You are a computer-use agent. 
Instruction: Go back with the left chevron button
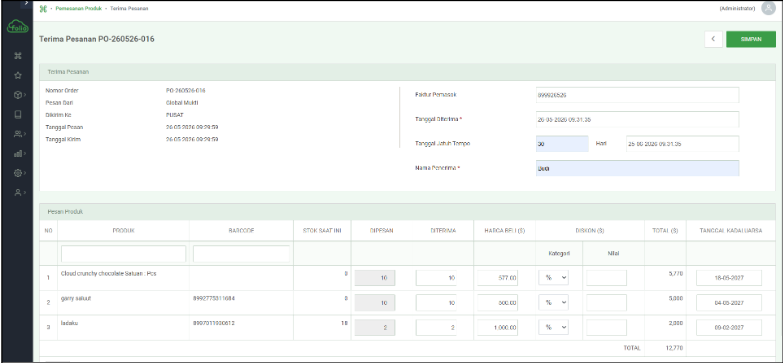(x=713, y=39)
